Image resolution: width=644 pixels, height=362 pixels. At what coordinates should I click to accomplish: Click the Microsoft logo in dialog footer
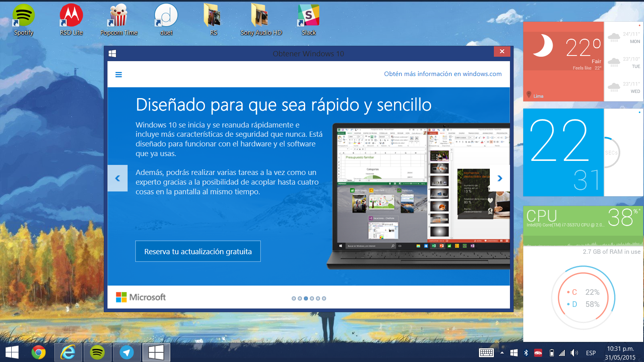pos(141,297)
